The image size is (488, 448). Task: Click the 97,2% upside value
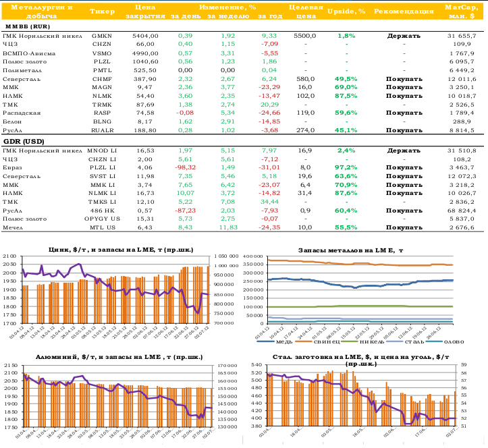click(346, 167)
